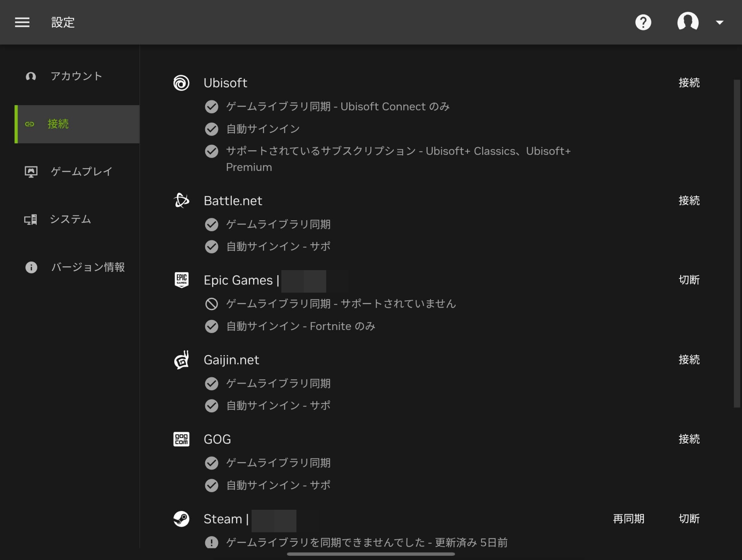Click the Steam sync failure message
Image resolution: width=742 pixels, height=560 pixels.
pos(367,543)
